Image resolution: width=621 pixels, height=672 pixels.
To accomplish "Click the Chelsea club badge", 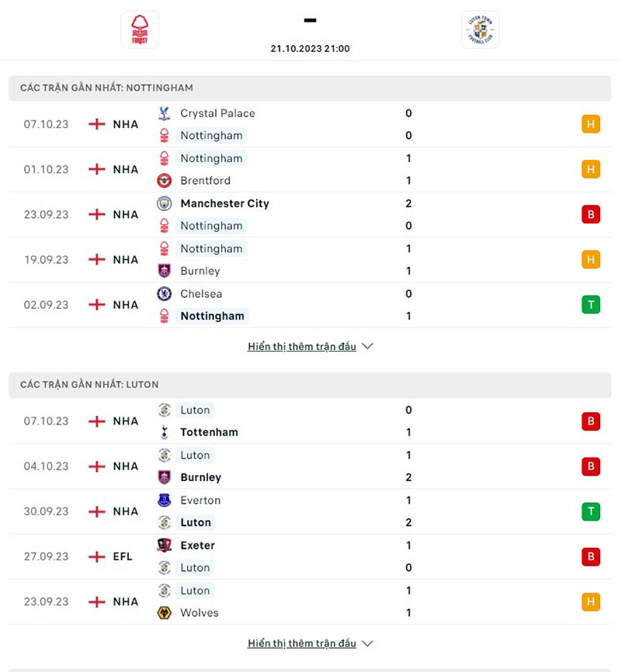I will [165, 294].
